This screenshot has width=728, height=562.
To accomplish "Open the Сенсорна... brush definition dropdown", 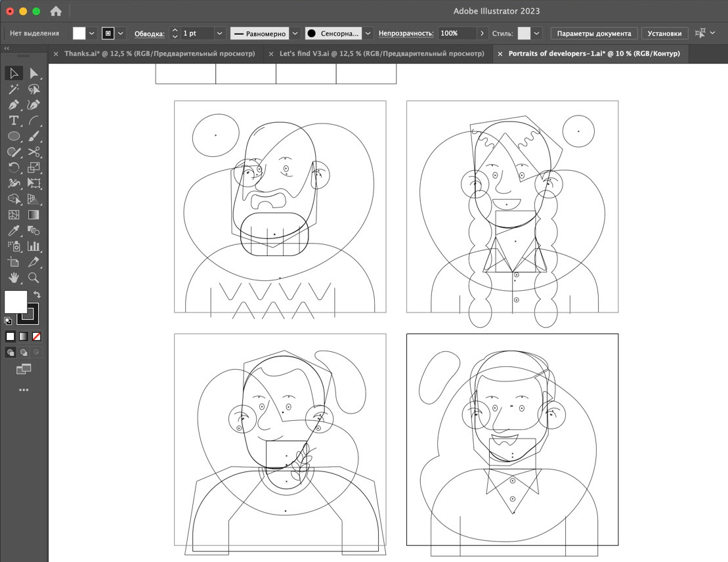I will (x=368, y=33).
